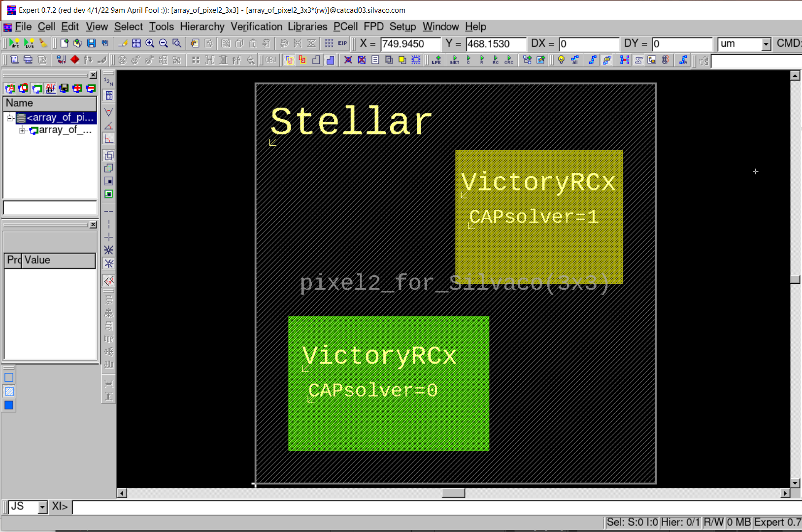Click the LVS run icon
Screen dimensions: 802x532
pos(29,43)
